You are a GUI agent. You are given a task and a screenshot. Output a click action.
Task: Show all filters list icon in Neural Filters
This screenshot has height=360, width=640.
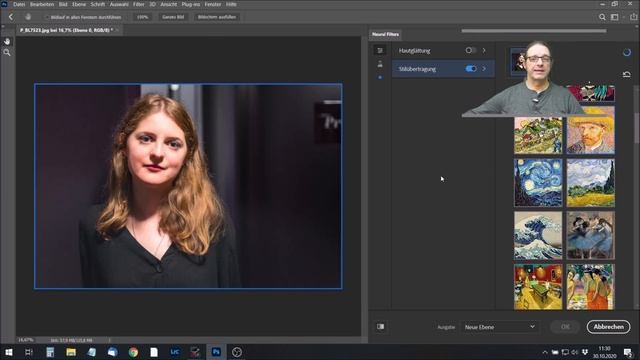tap(380, 50)
